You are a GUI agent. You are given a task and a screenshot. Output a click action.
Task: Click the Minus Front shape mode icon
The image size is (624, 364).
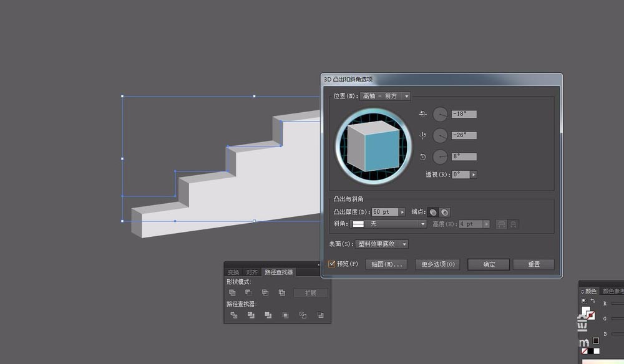[248, 292]
